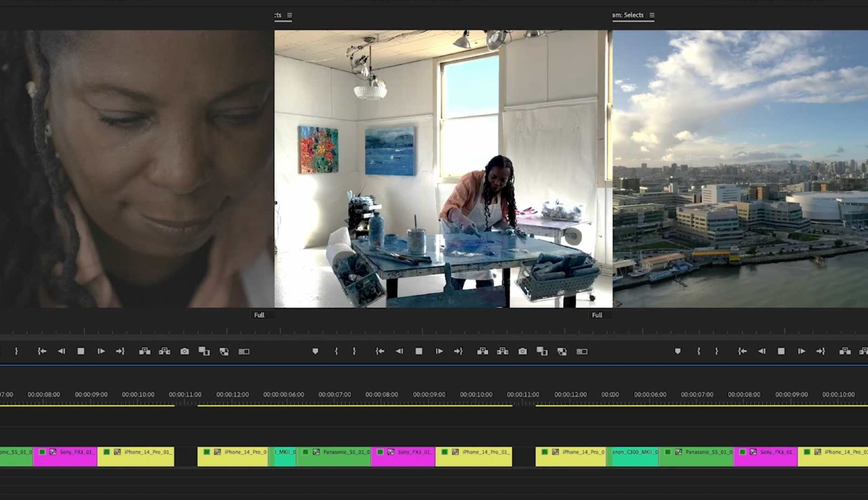The image size is (868, 500).
Task: Select the magenta Sony_FX3_01 clip in the middle timeline
Action: coord(403,456)
